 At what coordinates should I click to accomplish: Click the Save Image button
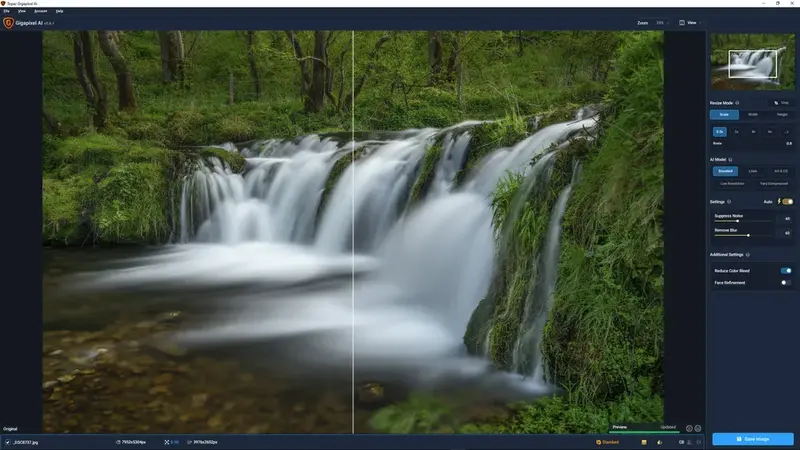[753, 439]
